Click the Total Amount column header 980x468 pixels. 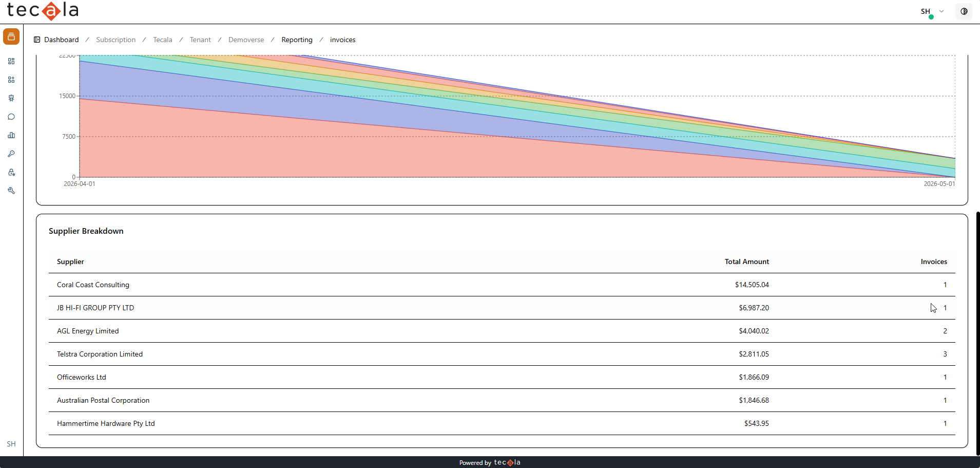pos(747,261)
